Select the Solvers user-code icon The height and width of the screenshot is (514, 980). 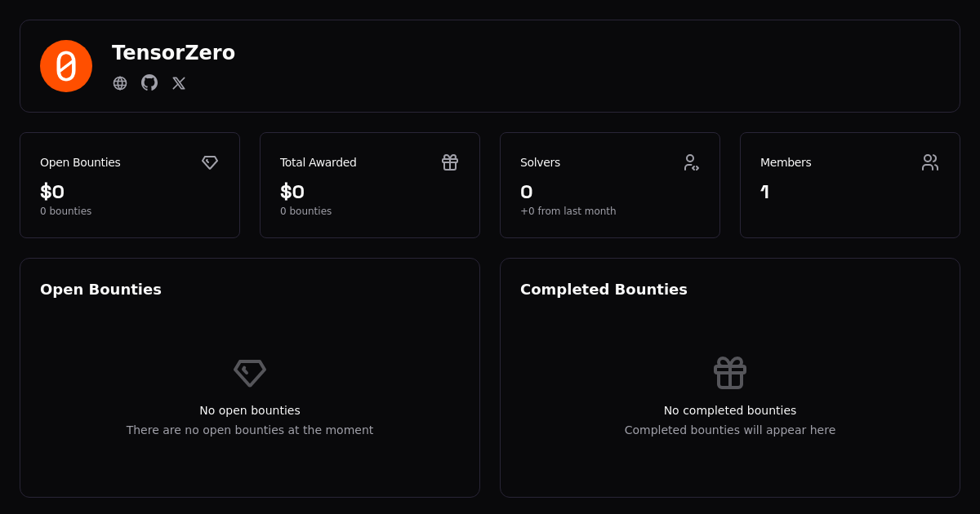click(691, 162)
